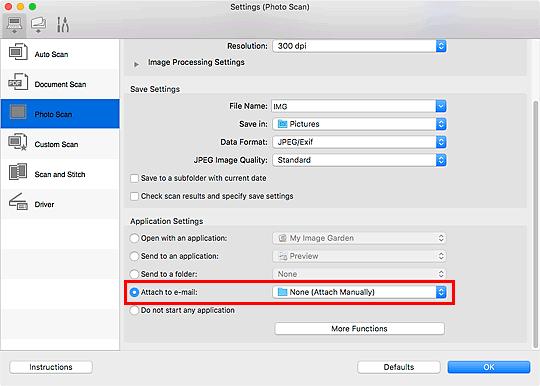
Task: Enable Save to a subfolder with current date
Action: [134, 178]
